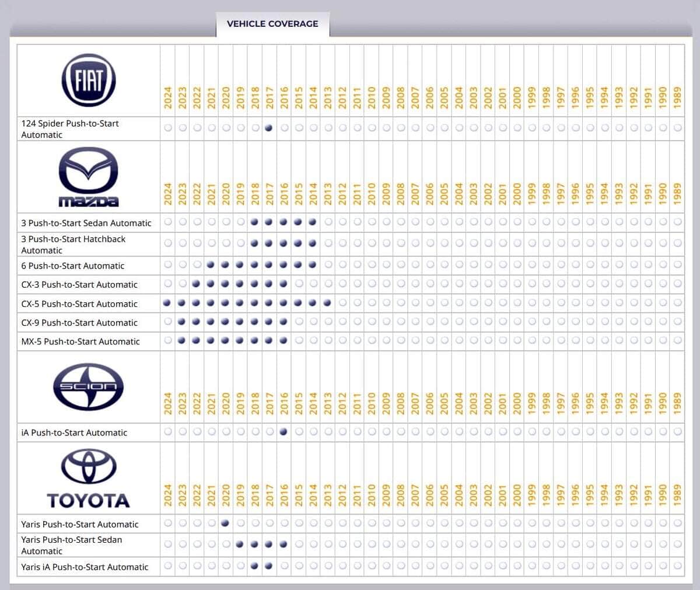Click 2023 dot in MX-5 row

pos(182,341)
